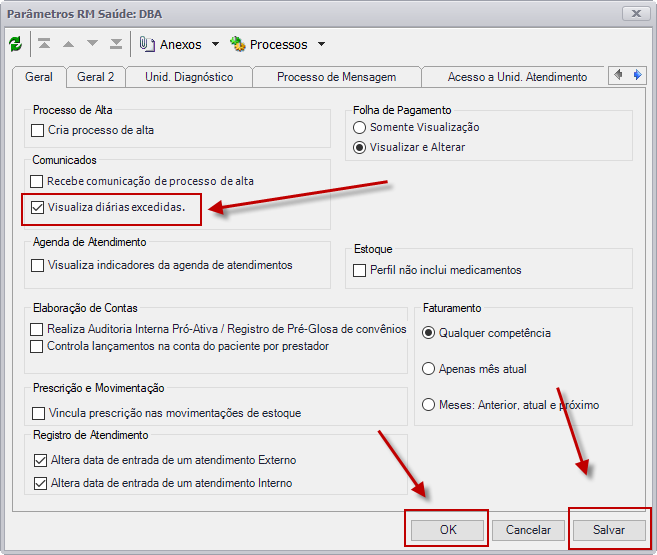Uncheck Altera data de entrada atendimento Externo
Screen dimensions: 657x555
pyautogui.click(x=40, y=461)
